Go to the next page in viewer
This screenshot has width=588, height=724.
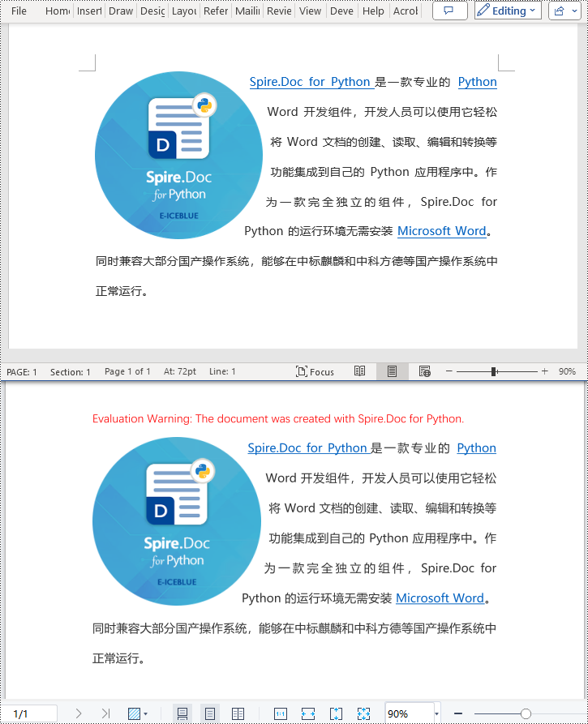click(79, 713)
